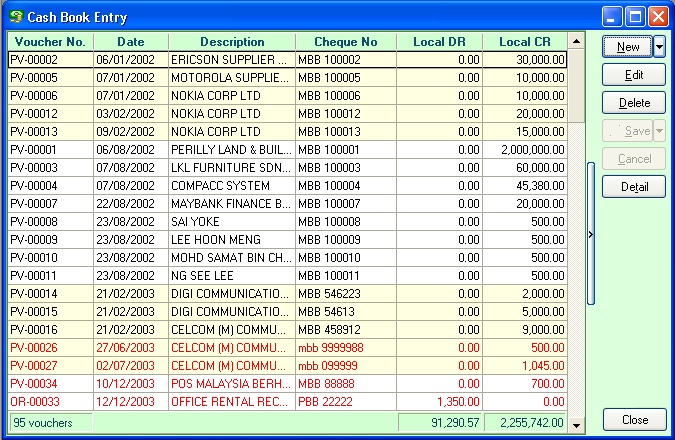Click PERILLY LAND & BUIL description cell

[232, 150]
